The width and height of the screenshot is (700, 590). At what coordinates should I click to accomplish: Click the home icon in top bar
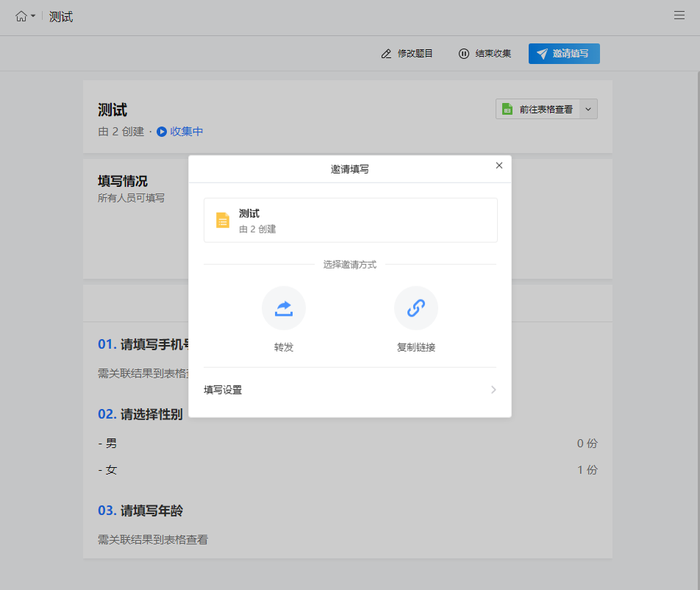point(21,16)
